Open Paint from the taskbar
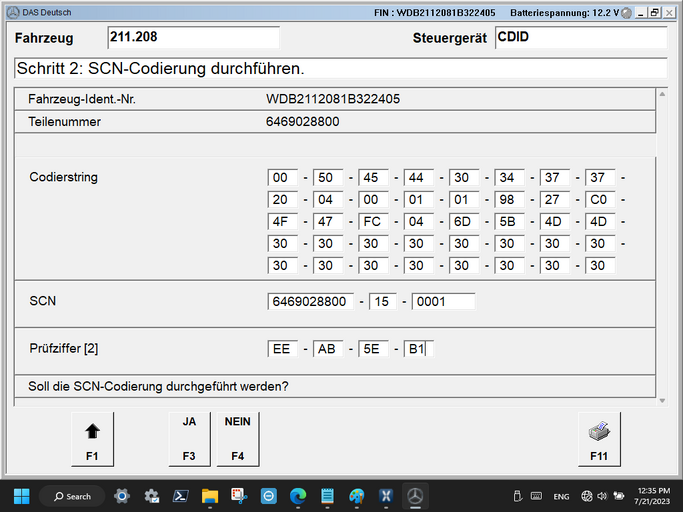Screen dimensions: 683x512 pos(357,496)
